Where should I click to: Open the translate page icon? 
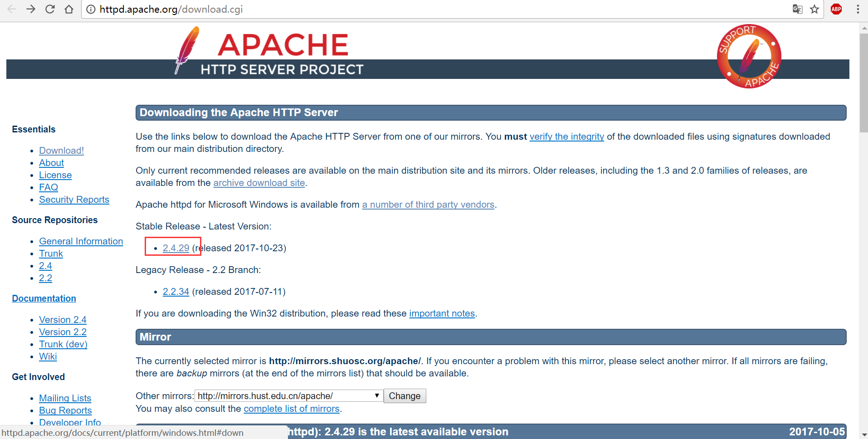click(x=797, y=9)
